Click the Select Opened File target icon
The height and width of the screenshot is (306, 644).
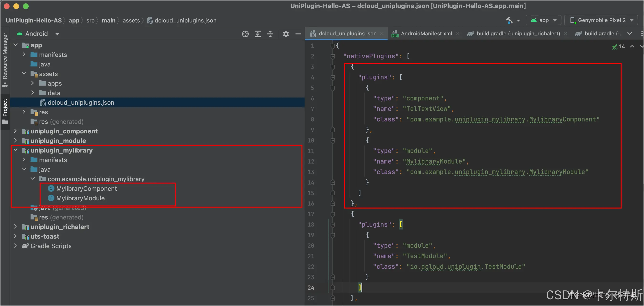pyautogui.click(x=245, y=34)
